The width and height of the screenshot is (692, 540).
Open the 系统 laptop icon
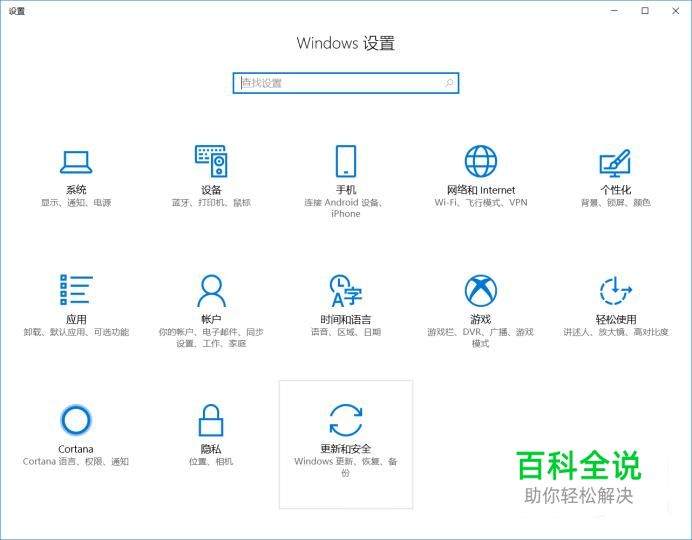coord(76,162)
